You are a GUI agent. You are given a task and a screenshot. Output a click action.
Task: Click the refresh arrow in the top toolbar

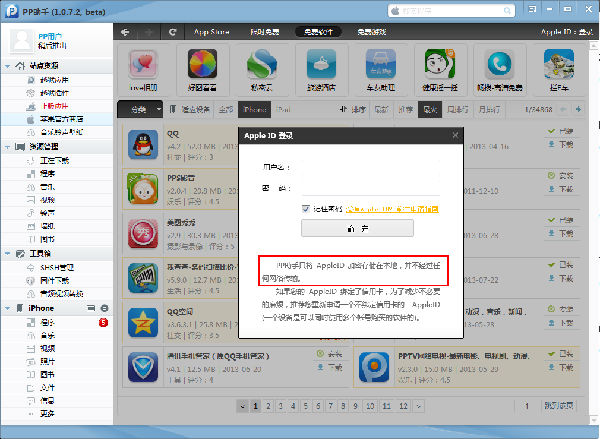point(173,32)
